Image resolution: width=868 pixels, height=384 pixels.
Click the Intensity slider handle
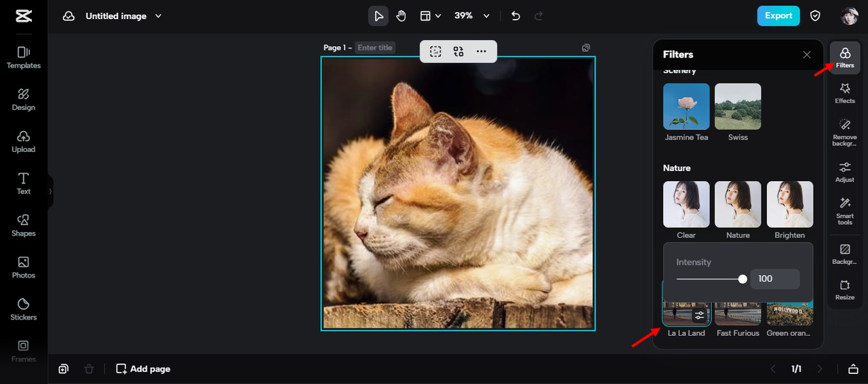pos(743,279)
